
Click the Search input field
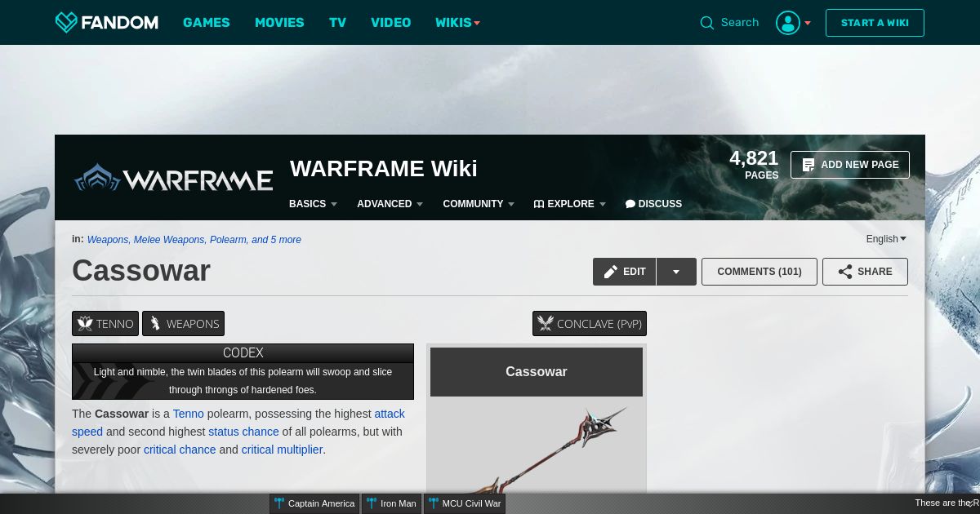(740, 23)
